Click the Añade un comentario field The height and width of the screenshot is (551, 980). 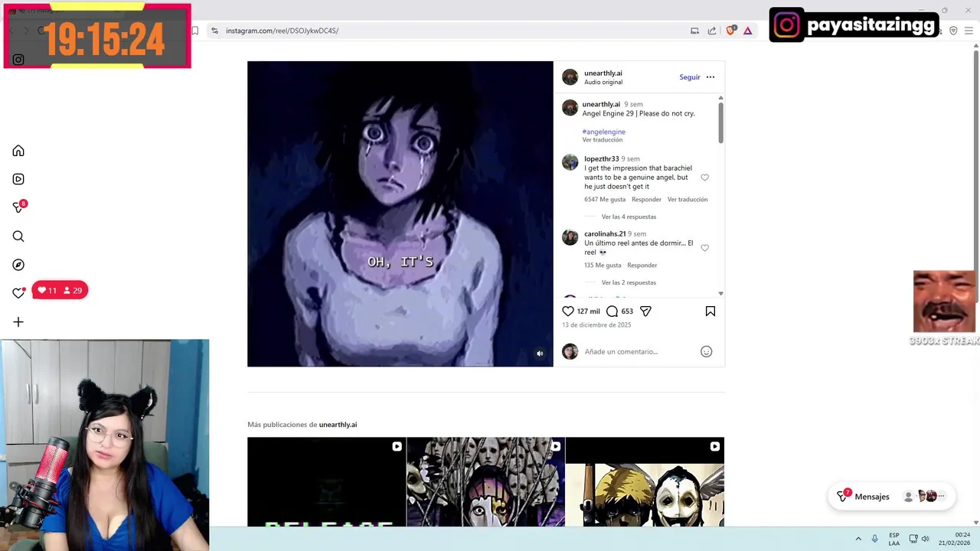pyautogui.click(x=639, y=352)
